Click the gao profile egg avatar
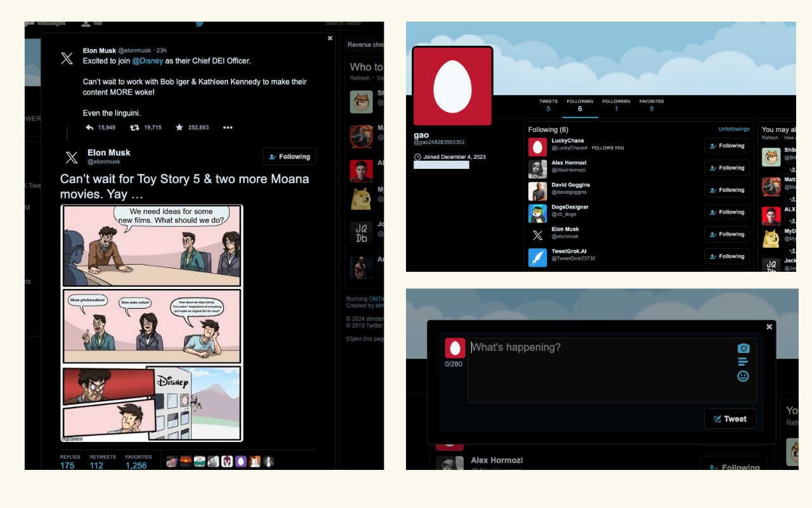812x508 pixels. click(452, 86)
